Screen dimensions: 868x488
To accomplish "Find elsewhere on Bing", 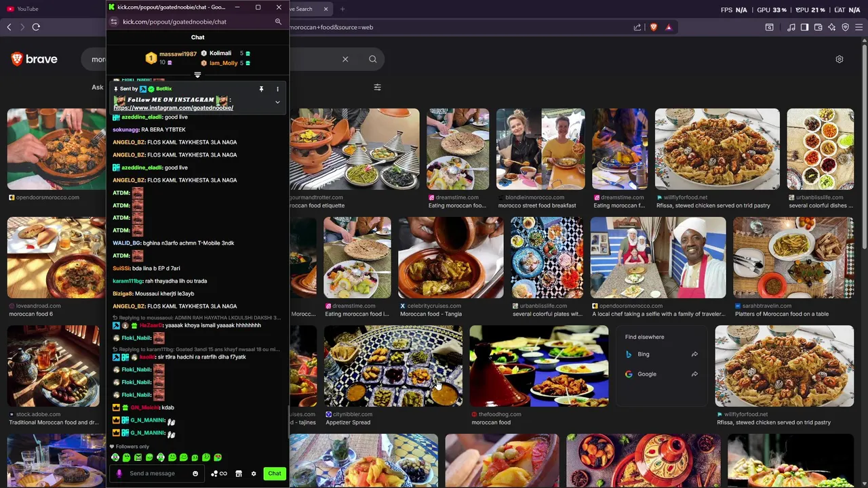I will point(661,354).
